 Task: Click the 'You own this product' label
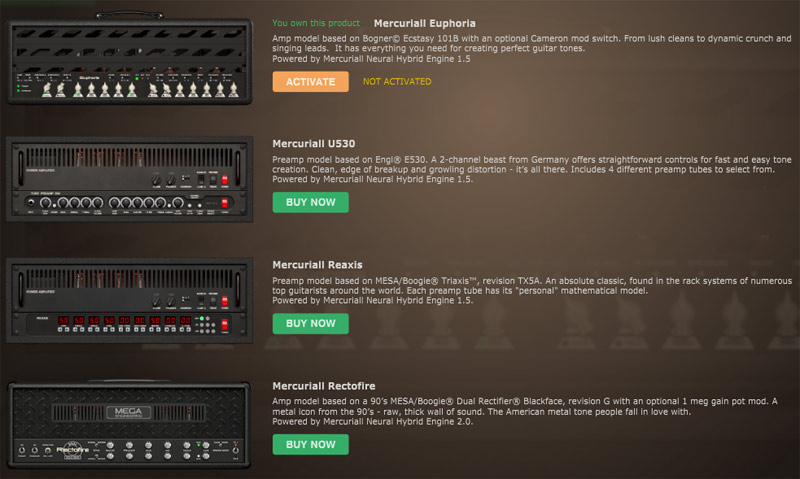317,23
